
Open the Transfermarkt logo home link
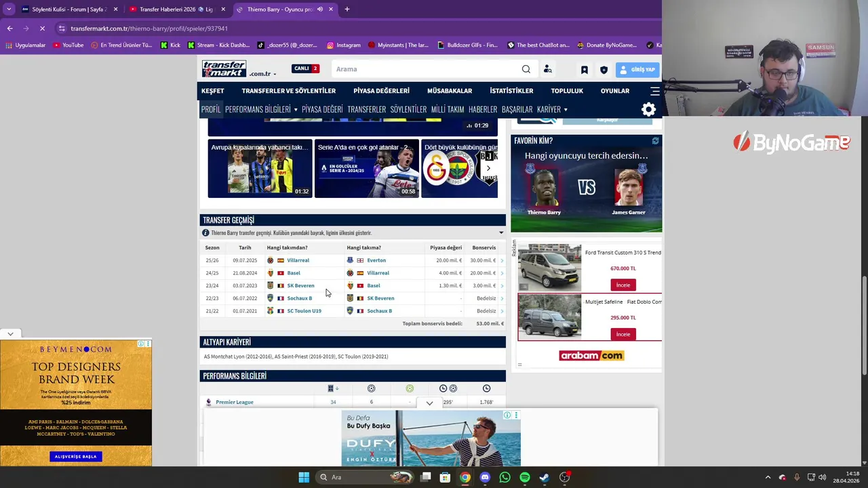[224, 69]
